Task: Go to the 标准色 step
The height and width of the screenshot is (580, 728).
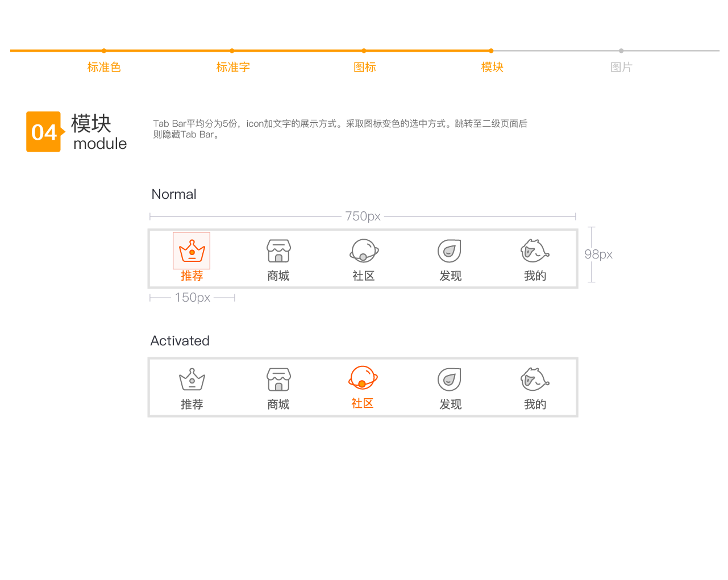Action: click(104, 67)
